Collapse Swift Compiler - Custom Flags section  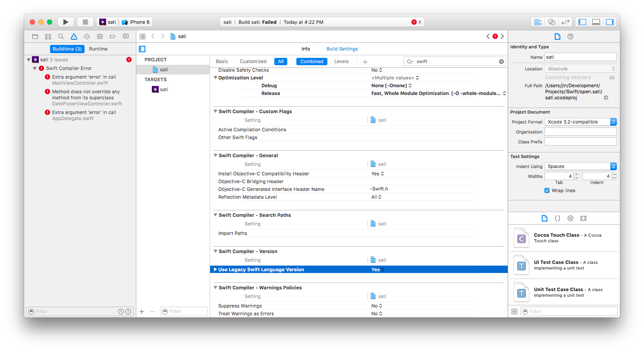click(216, 111)
